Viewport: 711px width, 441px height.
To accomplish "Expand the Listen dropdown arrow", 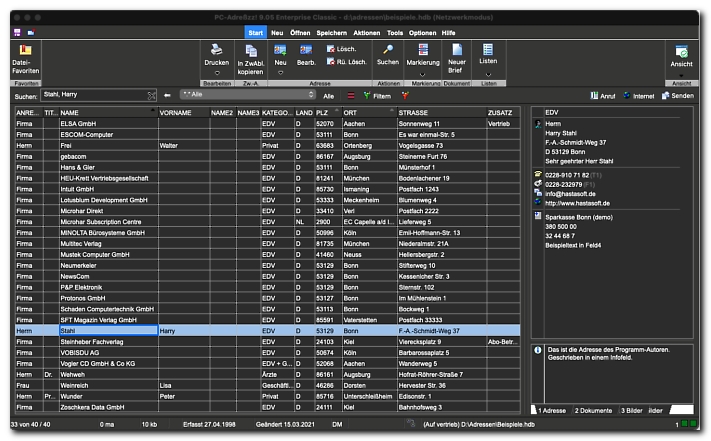I will [x=488, y=75].
